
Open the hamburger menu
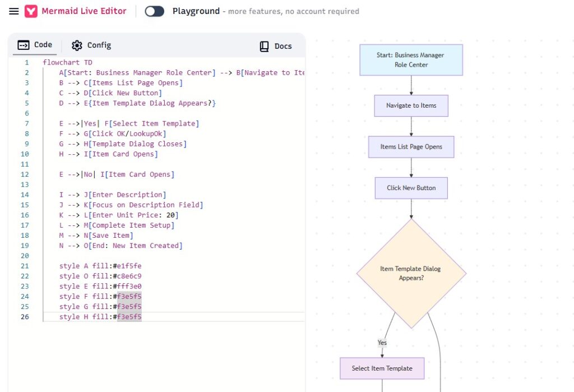tap(14, 11)
